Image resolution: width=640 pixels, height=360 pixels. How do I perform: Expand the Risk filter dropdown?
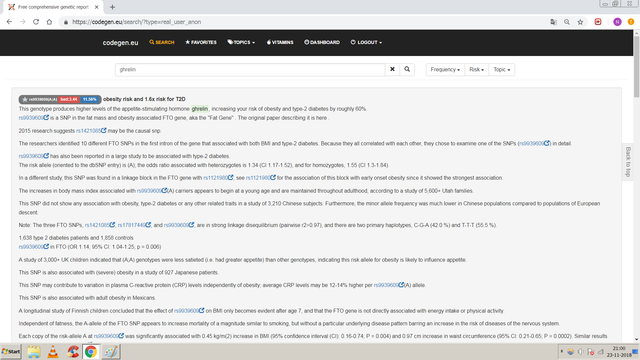476,69
